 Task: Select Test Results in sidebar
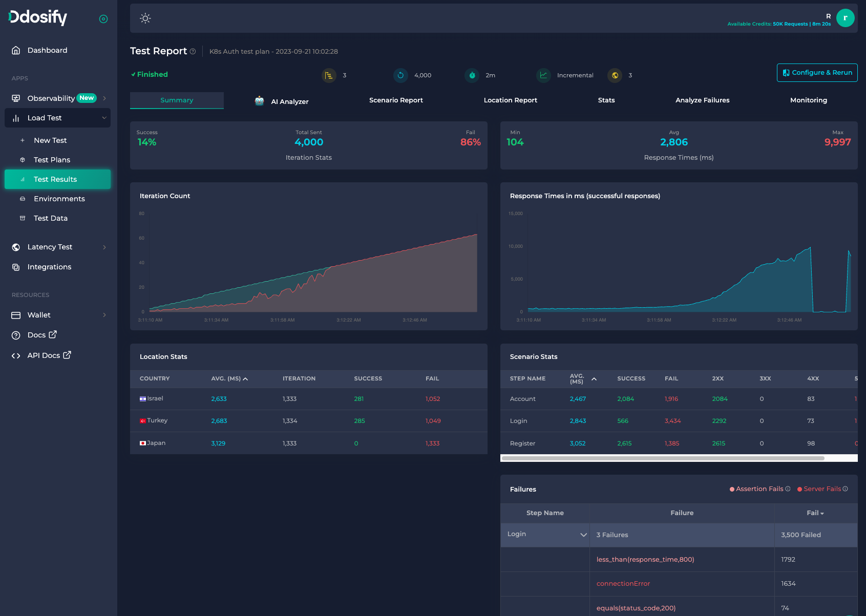click(x=57, y=179)
